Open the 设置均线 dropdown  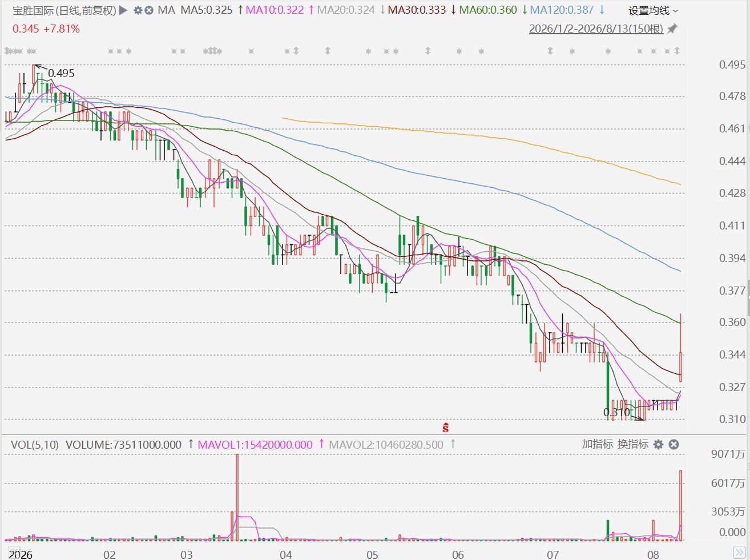(654, 11)
